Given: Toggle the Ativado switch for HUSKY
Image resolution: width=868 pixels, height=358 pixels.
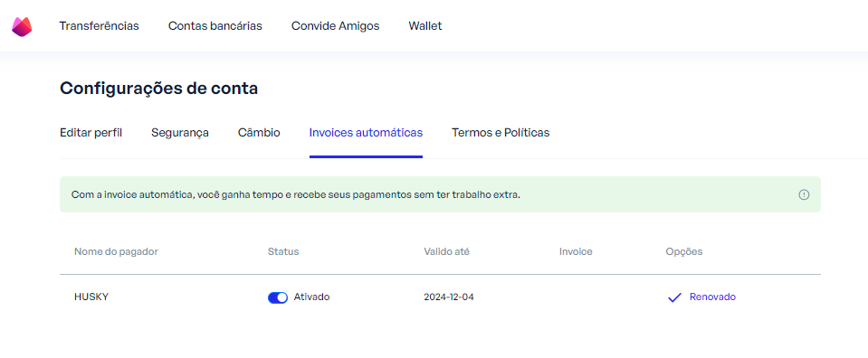Looking at the screenshot, I should pos(278,297).
